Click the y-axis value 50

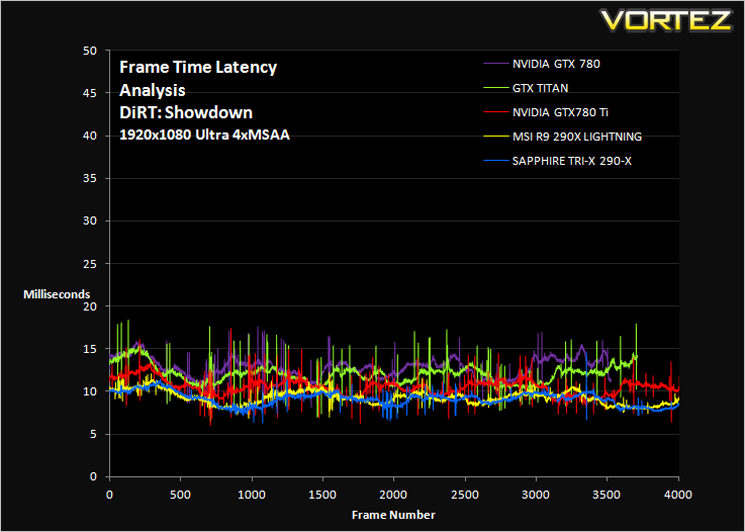[x=90, y=51]
